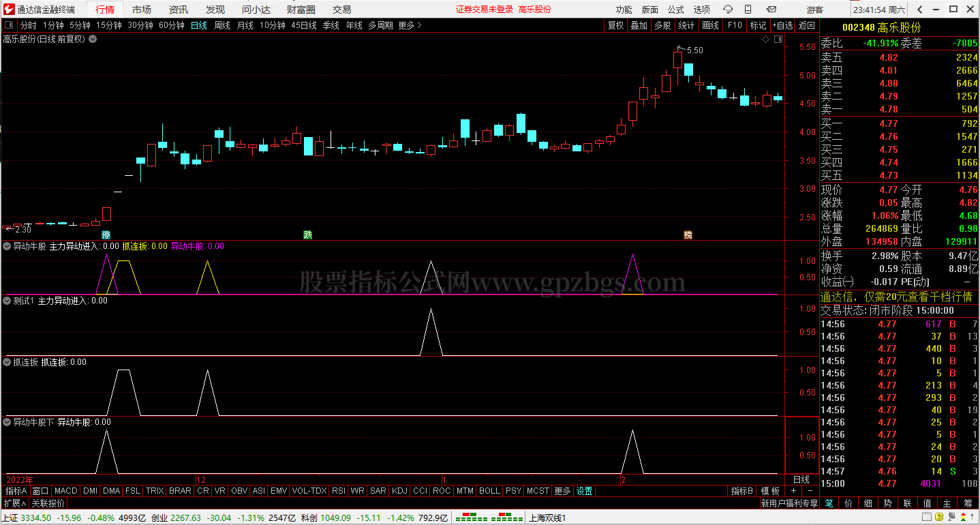Image resolution: width=980 pixels, height=525 pixels.
Task: Expand the 抓连扳 indicator pane dropdown
Action: tap(7, 362)
